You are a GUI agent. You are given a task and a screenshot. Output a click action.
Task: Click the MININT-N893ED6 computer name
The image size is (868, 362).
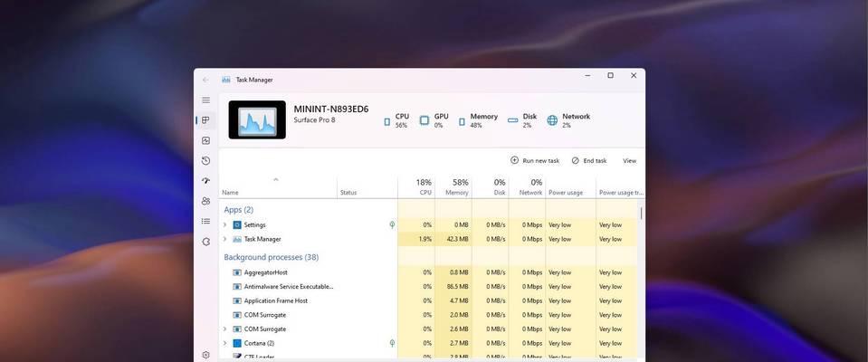pos(331,109)
